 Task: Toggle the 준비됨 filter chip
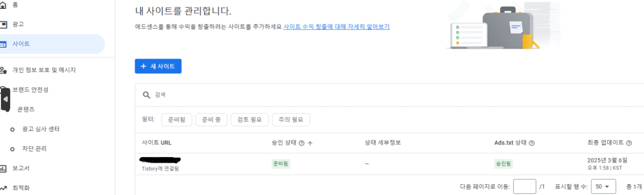point(176,119)
